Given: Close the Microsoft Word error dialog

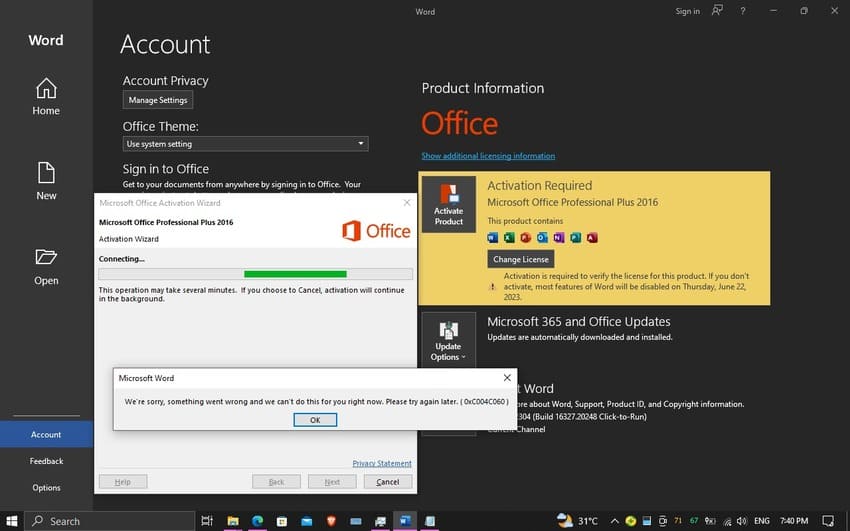Looking at the screenshot, I should coord(507,378).
